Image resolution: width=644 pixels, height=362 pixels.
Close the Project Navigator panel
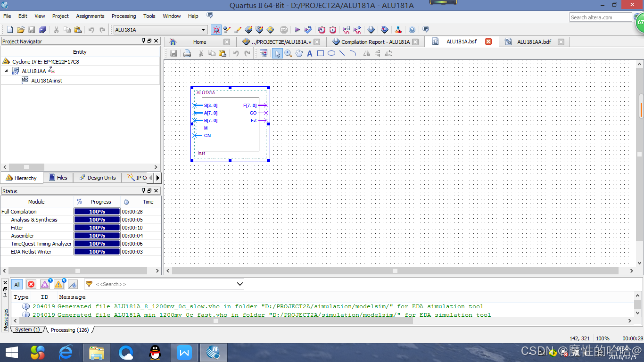[x=157, y=41]
